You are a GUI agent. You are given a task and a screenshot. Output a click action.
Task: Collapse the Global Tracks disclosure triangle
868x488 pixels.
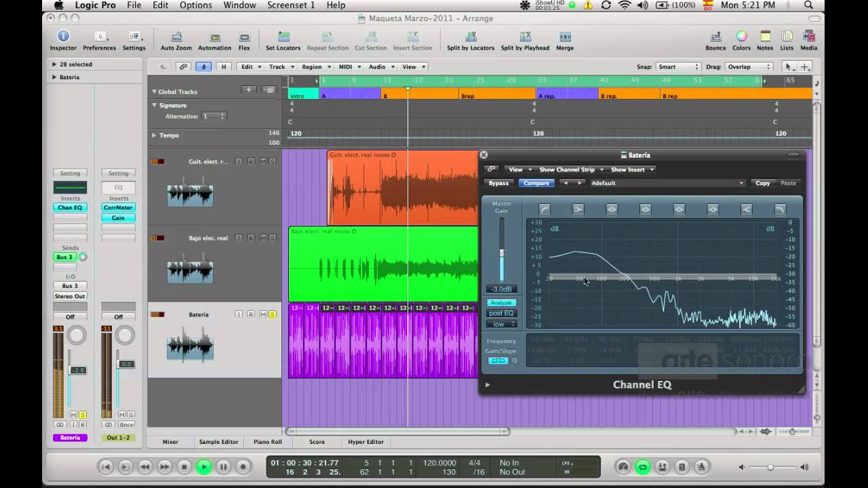[x=154, y=91]
